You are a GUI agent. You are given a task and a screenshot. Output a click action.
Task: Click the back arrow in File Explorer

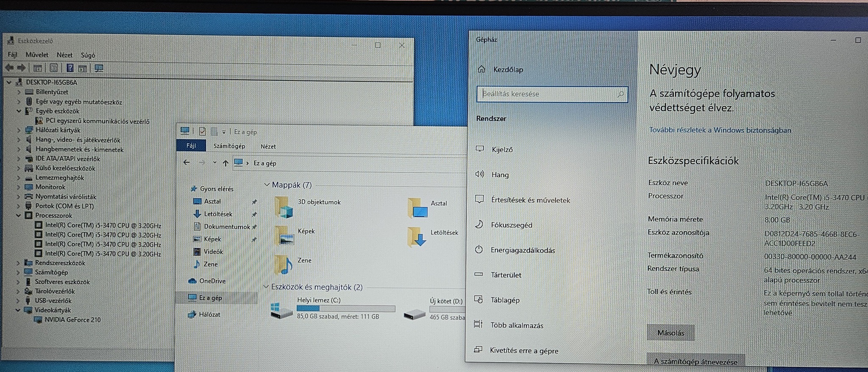(x=186, y=162)
